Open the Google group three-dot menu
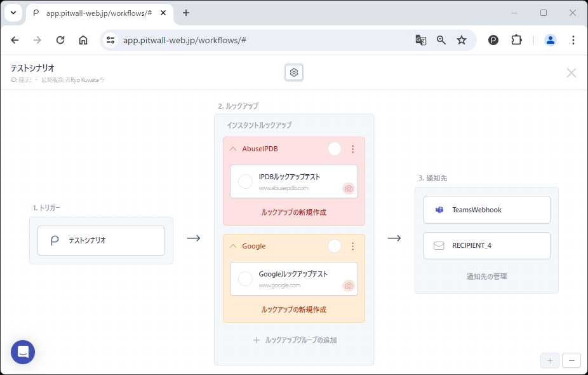The height and width of the screenshot is (375, 588). point(353,246)
